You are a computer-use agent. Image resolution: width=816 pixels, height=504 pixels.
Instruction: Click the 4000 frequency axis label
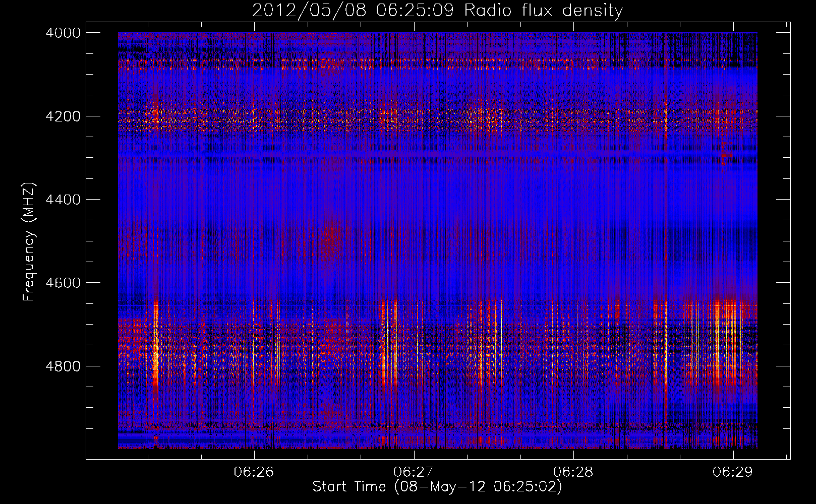(63, 33)
